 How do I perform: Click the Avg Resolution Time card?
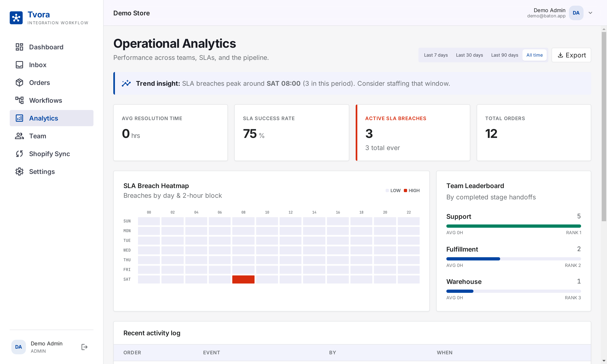171,133
